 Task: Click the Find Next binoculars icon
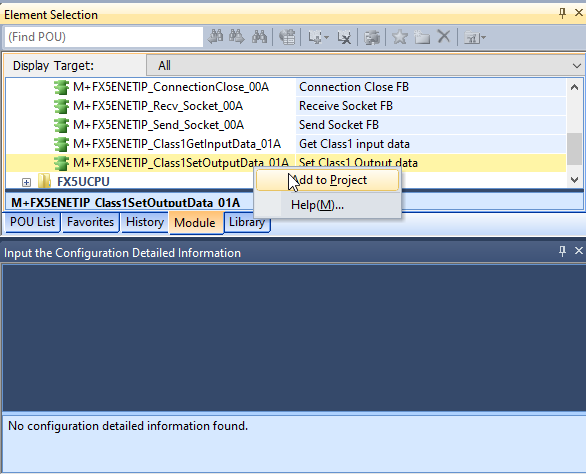[x=237, y=37]
